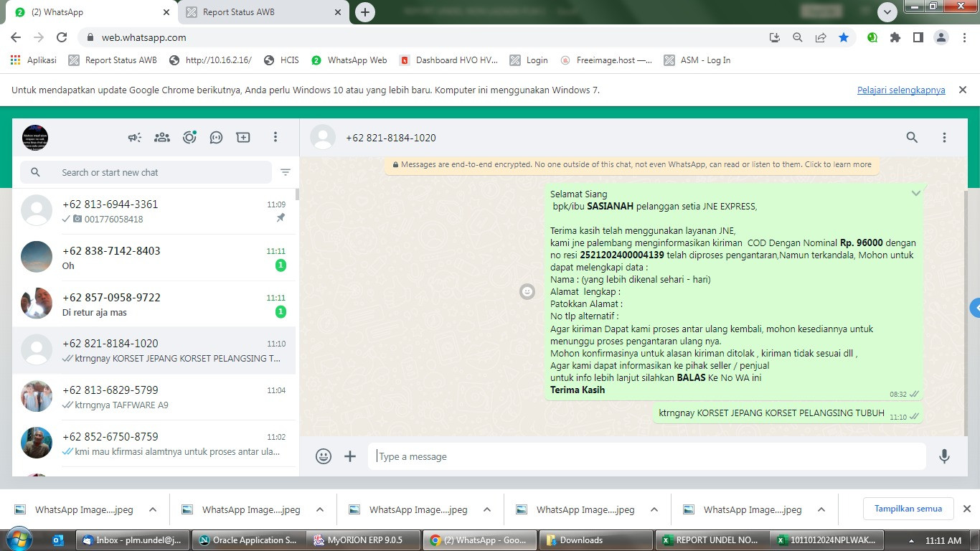Go back in browser history
The image size is (980, 551).
(x=16, y=37)
